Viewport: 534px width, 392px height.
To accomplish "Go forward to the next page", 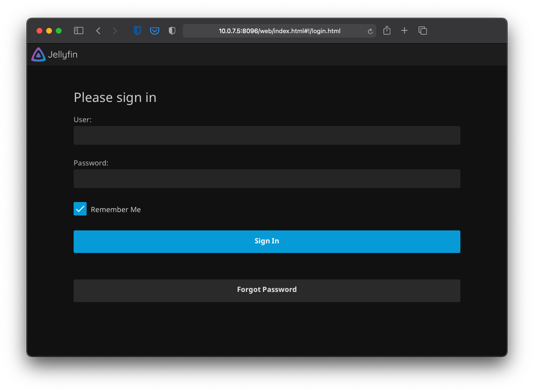I will click(x=114, y=31).
